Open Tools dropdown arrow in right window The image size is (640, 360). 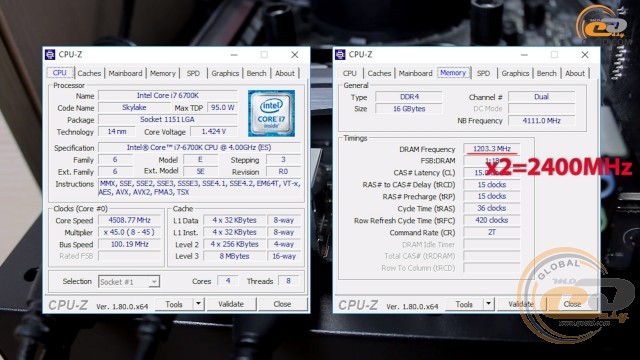(x=489, y=304)
